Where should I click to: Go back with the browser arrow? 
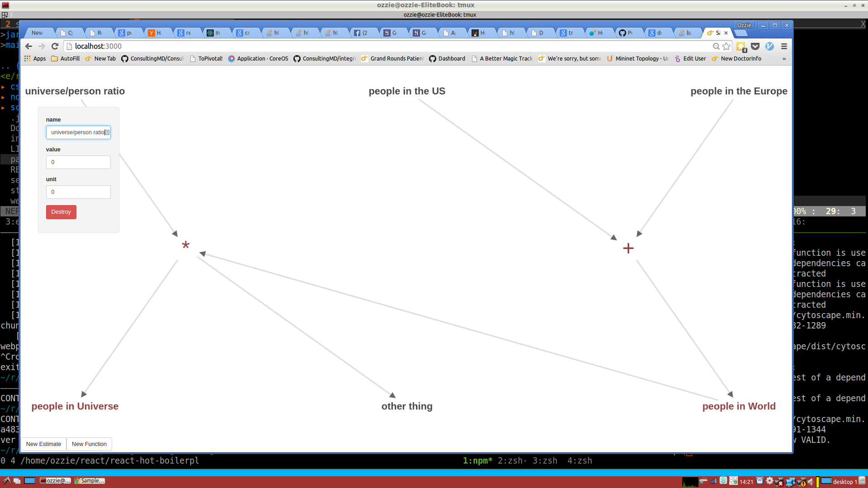(28, 46)
